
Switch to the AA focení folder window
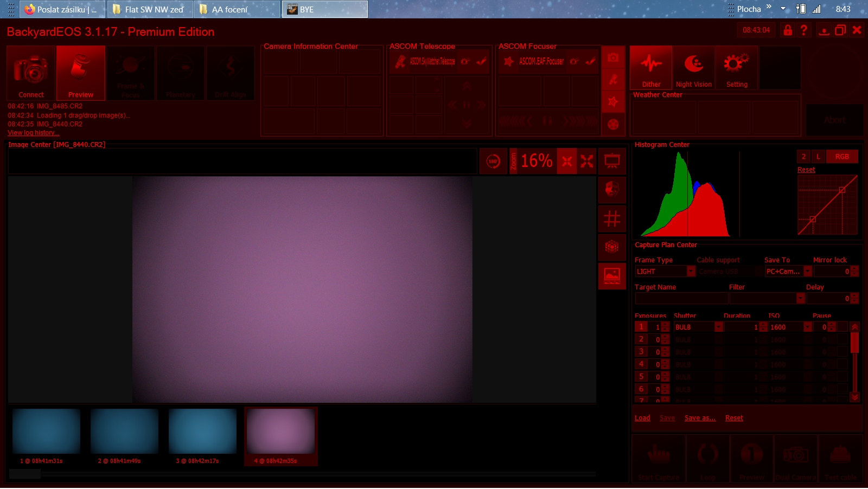tap(237, 9)
